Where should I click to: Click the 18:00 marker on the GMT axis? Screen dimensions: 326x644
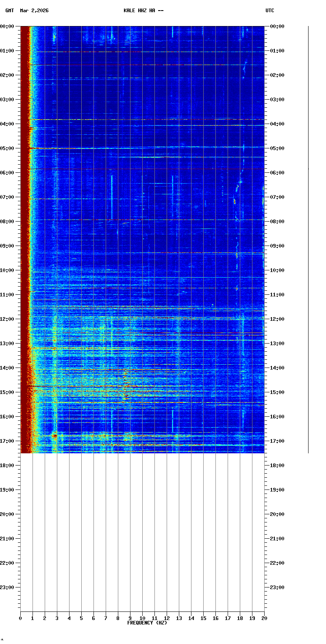tap(7, 466)
